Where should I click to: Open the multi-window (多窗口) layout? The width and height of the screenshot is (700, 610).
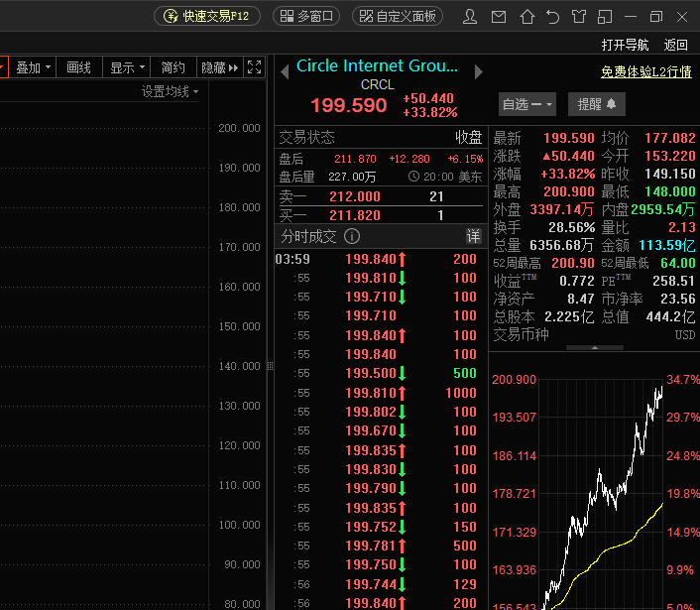(306, 17)
